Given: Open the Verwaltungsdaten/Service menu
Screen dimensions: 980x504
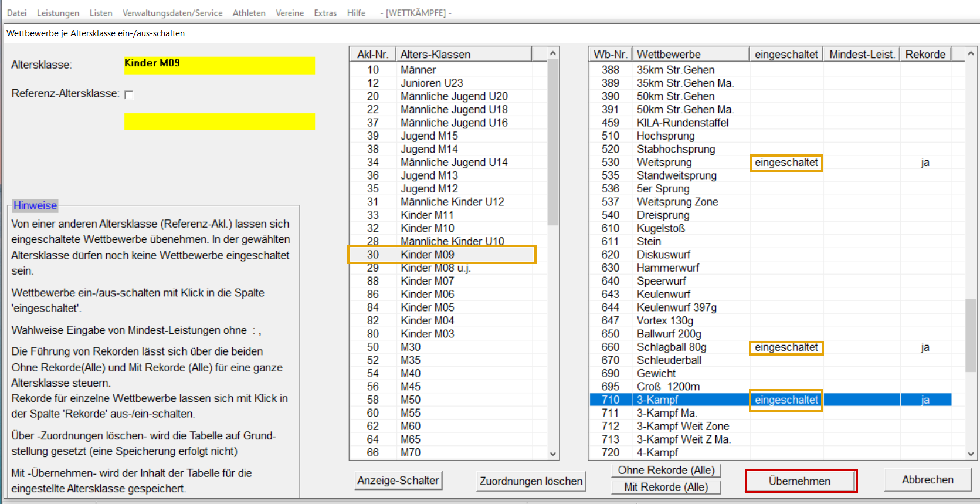Looking at the screenshot, I should tap(172, 13).
